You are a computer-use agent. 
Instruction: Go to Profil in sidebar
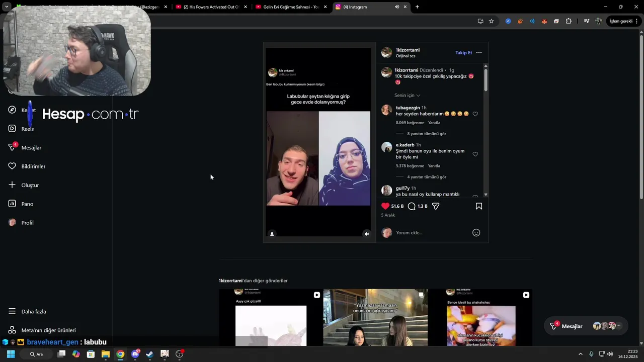pyautogui.click(x=21, y=223)
